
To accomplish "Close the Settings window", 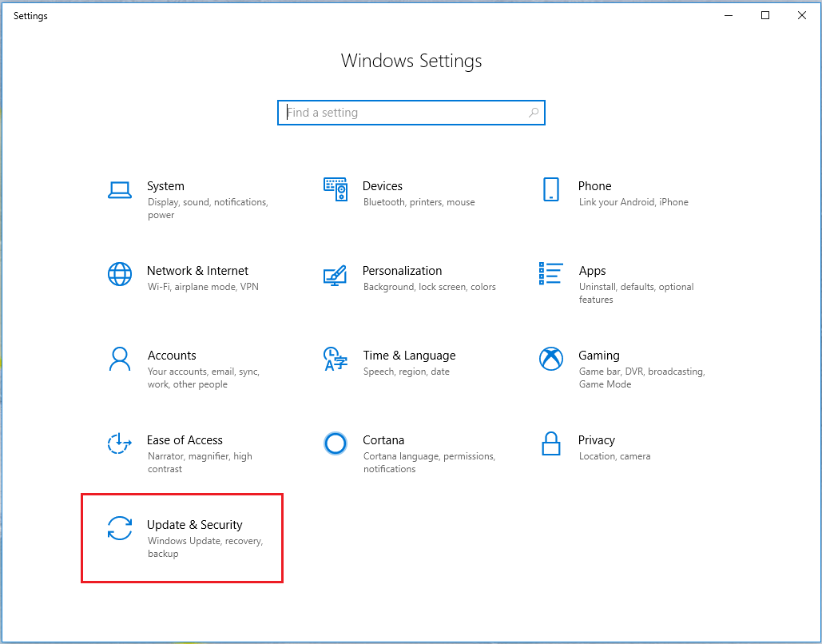I will (x=801, y=16).
